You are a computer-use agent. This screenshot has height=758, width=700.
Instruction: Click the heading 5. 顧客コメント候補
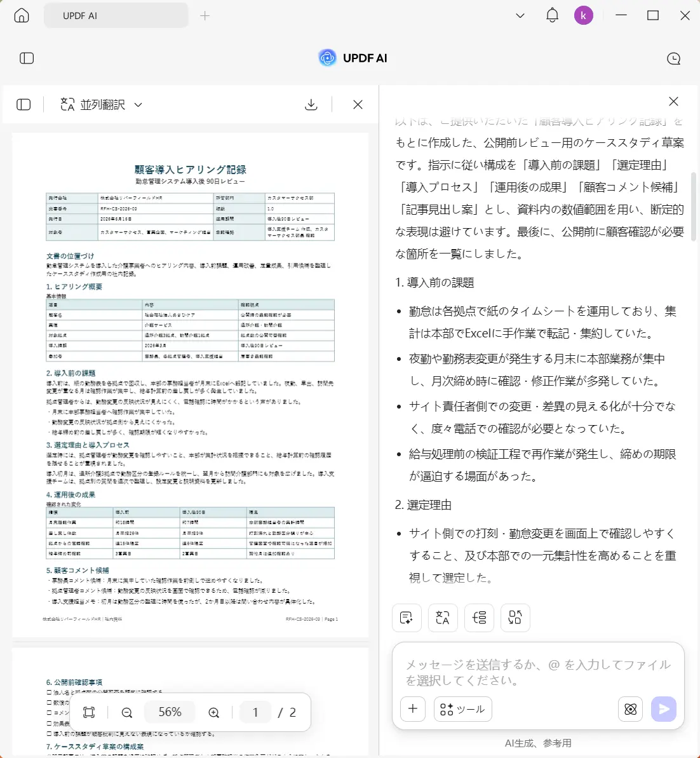coord(78,570)
